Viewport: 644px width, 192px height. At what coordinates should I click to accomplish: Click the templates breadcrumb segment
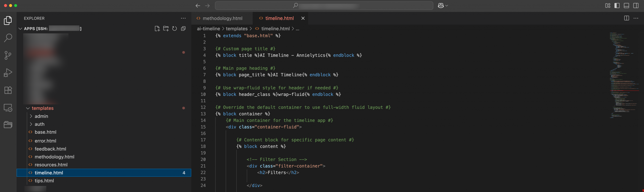236,29
